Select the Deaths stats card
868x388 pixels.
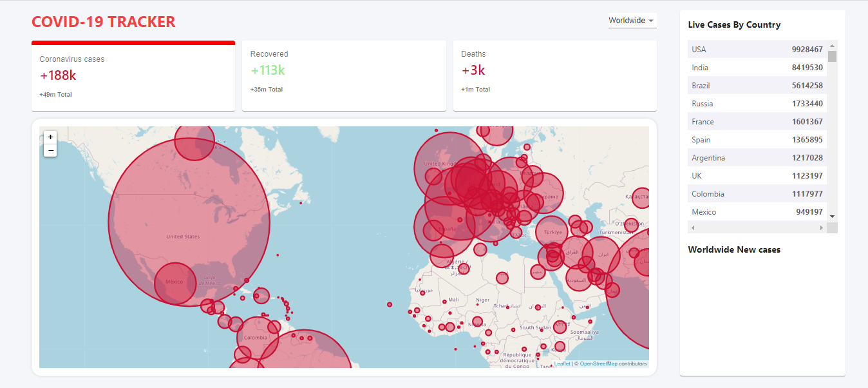554,76
